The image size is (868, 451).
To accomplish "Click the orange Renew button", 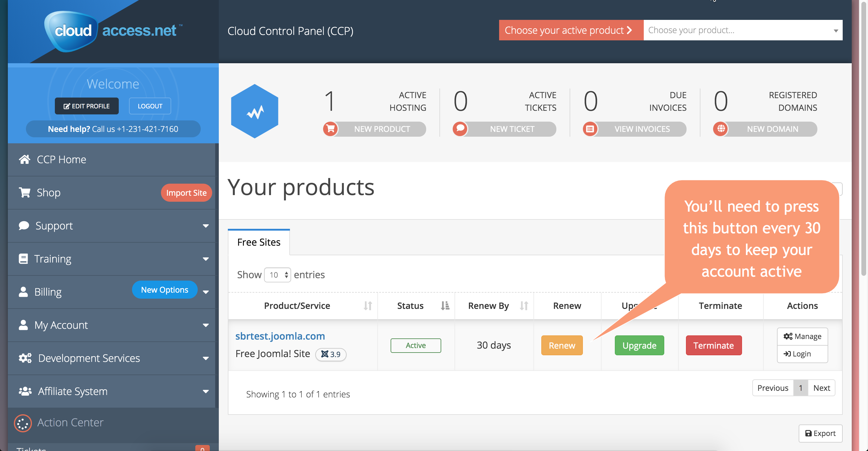I will point(562,345).
